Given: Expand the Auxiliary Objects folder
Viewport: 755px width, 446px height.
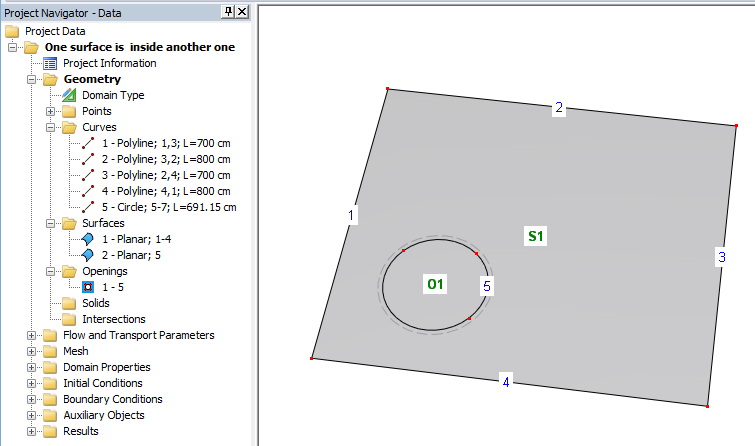Looking at the screenshot, I should [31, 415].
